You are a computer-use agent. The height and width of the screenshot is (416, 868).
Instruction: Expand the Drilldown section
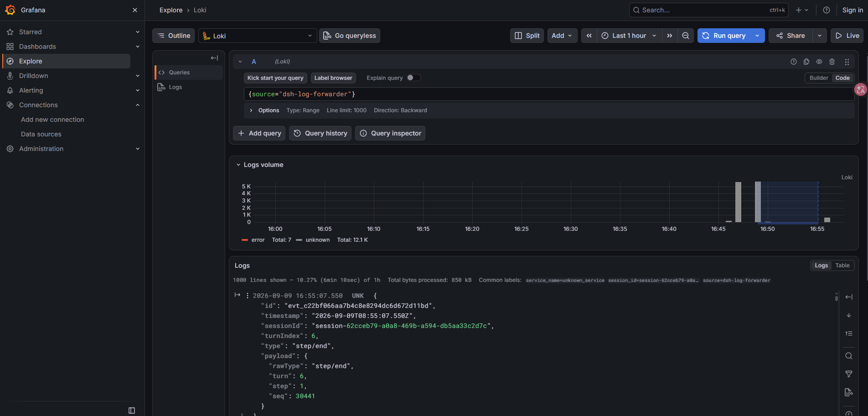(x=138, y=76)
